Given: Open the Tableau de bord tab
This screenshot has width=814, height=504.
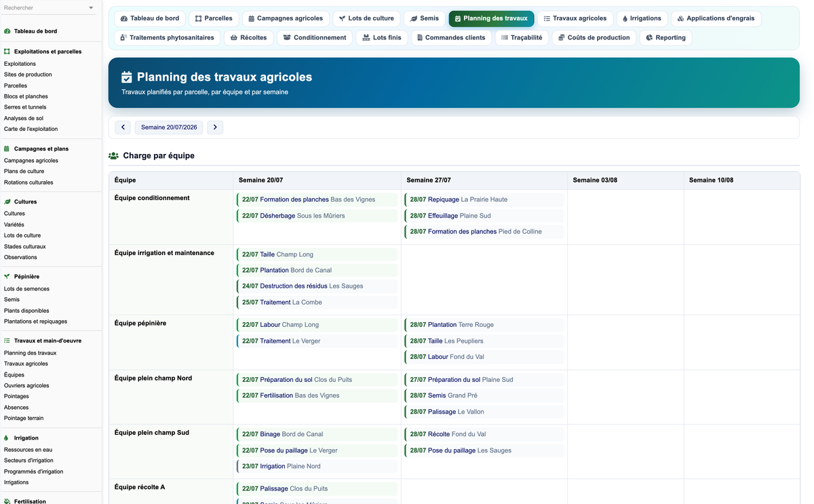Looking at the screenshot, I should tap(150, 18).
